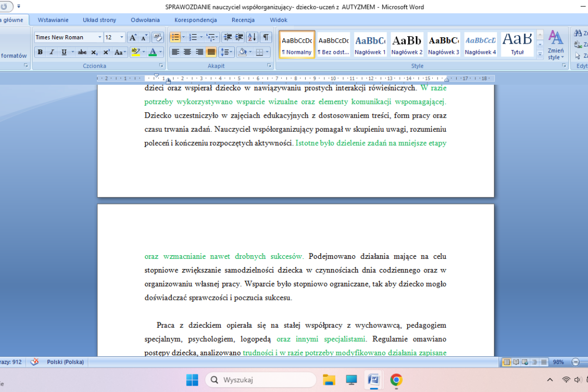Click the Clear Formatting eraser icon
Screen dimensions: 588x392
158,37
